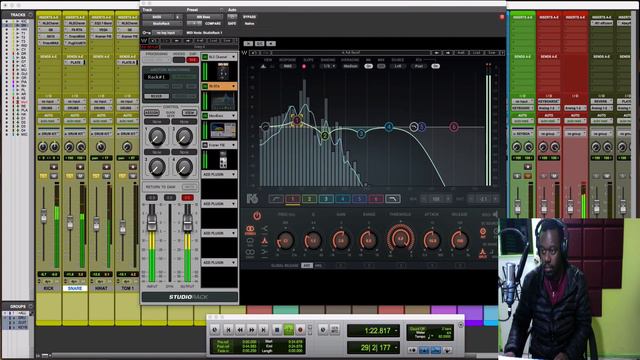Click the VIEW button in StudioRack control
The image size is (640, 360).
click(x=189, y=113)
